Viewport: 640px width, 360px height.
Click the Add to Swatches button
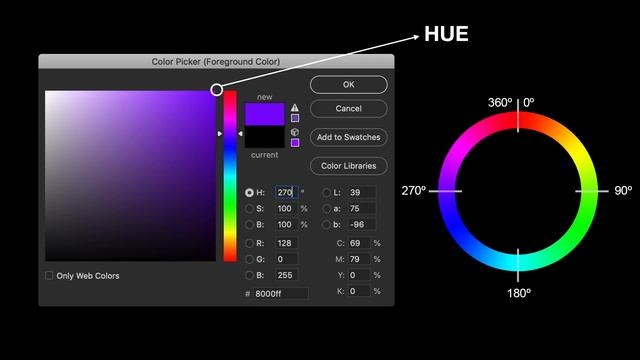(349, 137)
